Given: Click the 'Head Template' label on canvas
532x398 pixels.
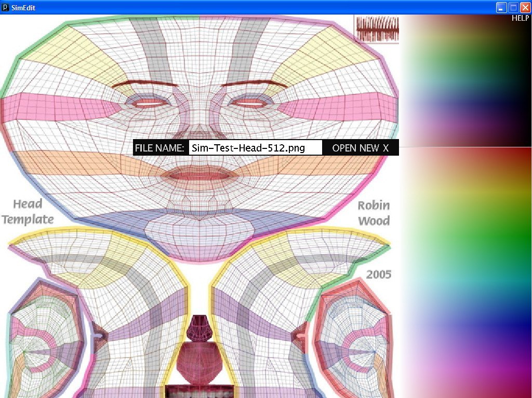Looking at the screenshot, I should pyautogui.click(x=28, y=212).
